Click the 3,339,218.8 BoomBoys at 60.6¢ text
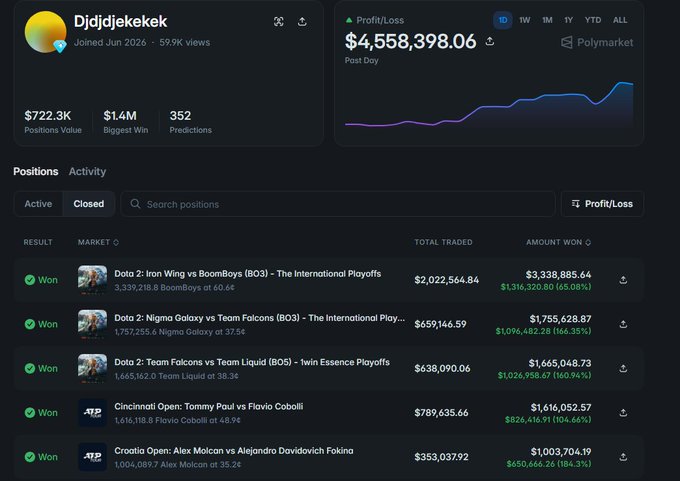Screen dimensions: 680x481 [174, 288]
